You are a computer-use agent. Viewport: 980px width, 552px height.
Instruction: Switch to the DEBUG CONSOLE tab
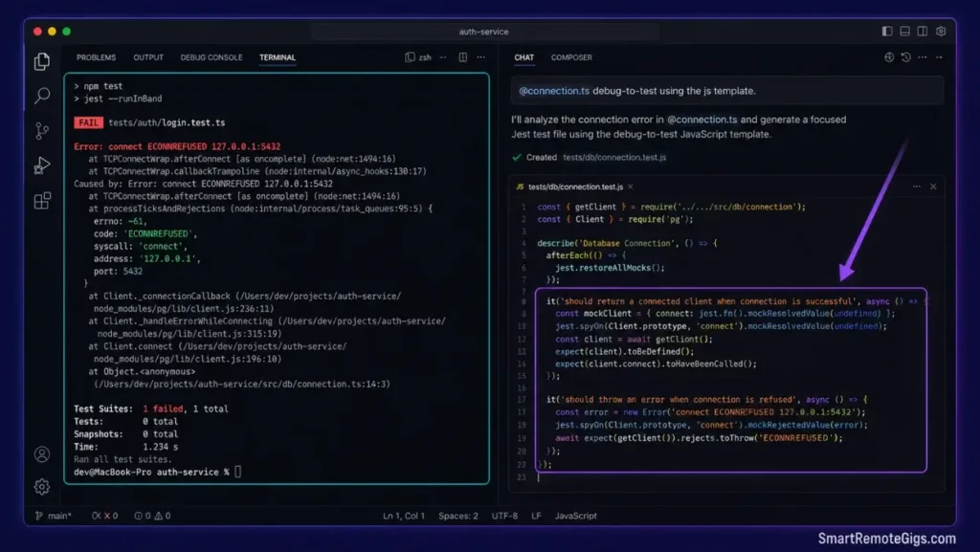212,57
